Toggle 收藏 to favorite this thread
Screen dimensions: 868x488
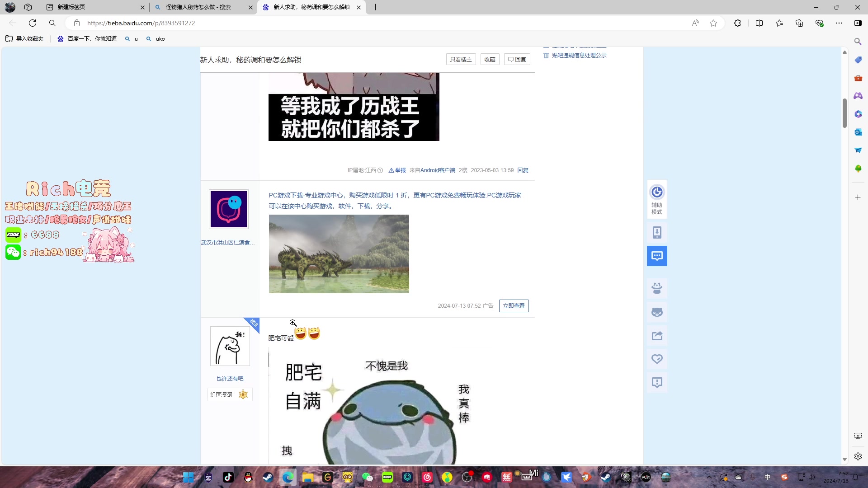pyautogui.click(x=489, y=59)
